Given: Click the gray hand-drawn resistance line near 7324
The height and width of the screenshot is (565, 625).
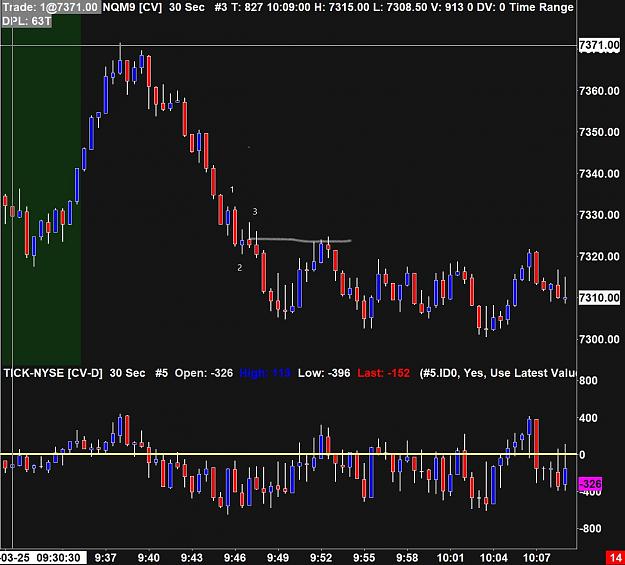Looking at the screenshot, I should pyautogui.click(x=300, y=240).
